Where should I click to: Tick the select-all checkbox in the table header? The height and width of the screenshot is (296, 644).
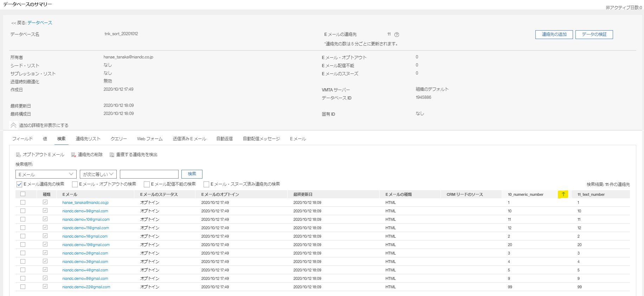tap(23, 194)
